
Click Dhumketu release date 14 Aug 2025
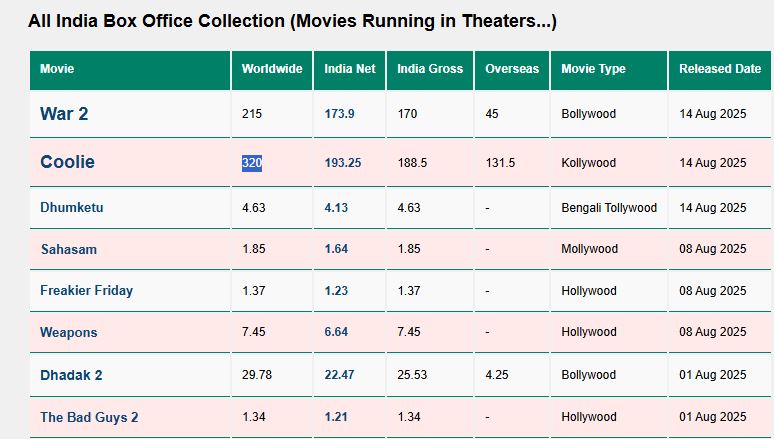(x=712, y=207)
